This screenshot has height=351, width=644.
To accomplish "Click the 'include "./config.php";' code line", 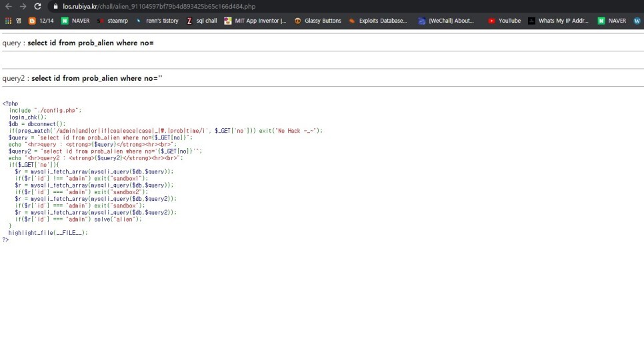I will pos(45,110).
